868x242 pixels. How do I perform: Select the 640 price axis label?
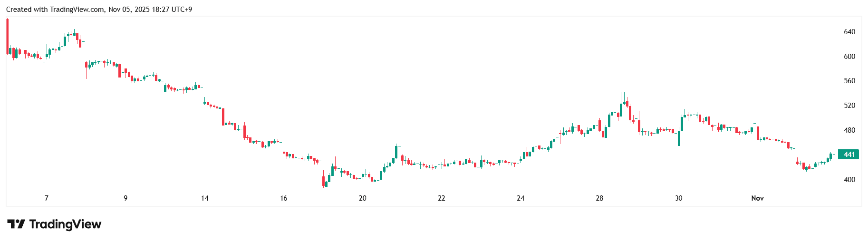click(849, 32)
